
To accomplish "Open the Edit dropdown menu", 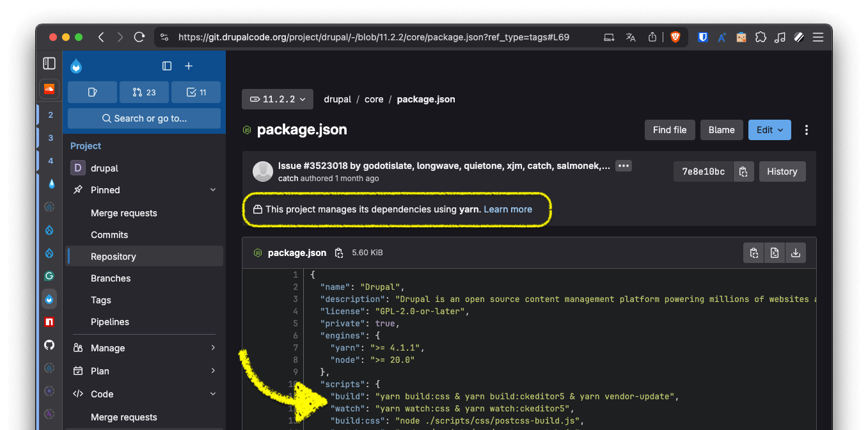I will (x=769, y=129).
